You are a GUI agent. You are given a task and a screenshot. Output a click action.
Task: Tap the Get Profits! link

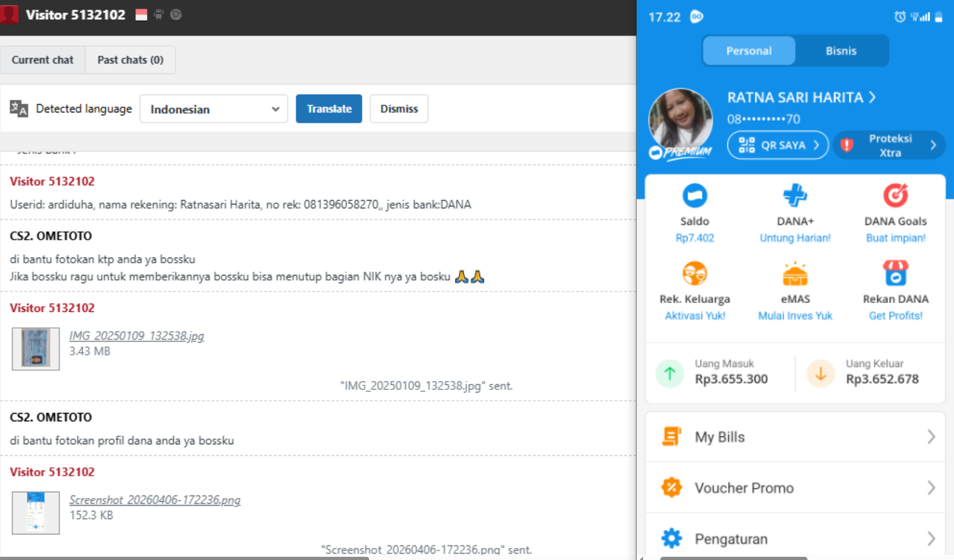(x=896, y=316)
